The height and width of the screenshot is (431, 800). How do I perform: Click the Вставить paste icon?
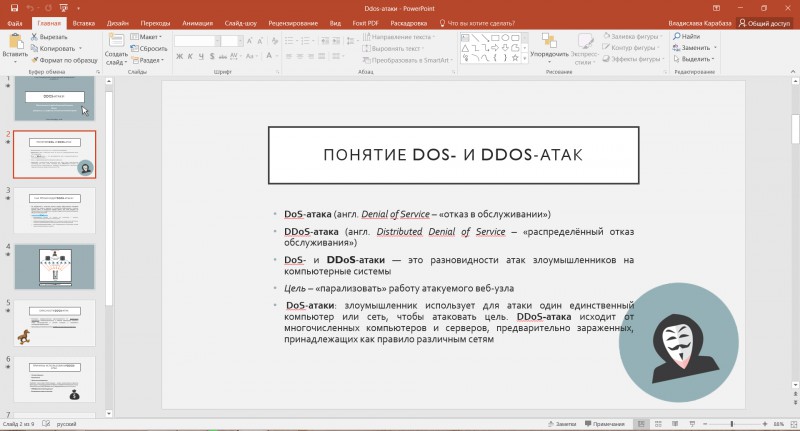tap(16, 41)
